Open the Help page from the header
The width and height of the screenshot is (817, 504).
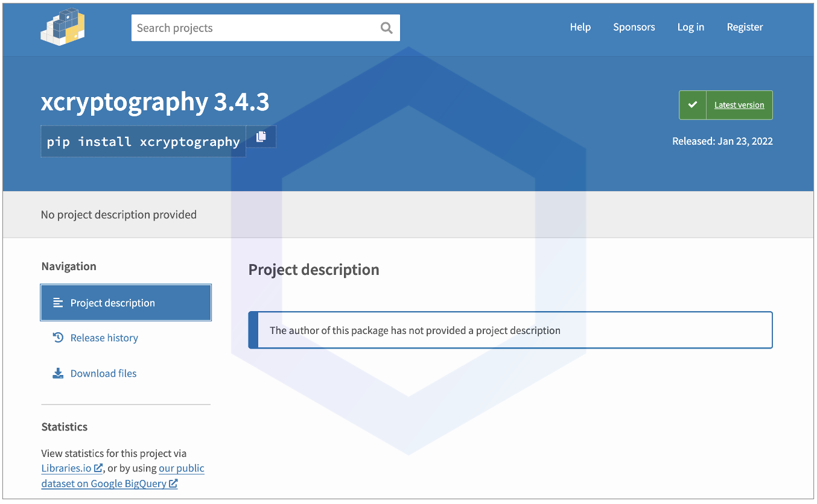580,27
